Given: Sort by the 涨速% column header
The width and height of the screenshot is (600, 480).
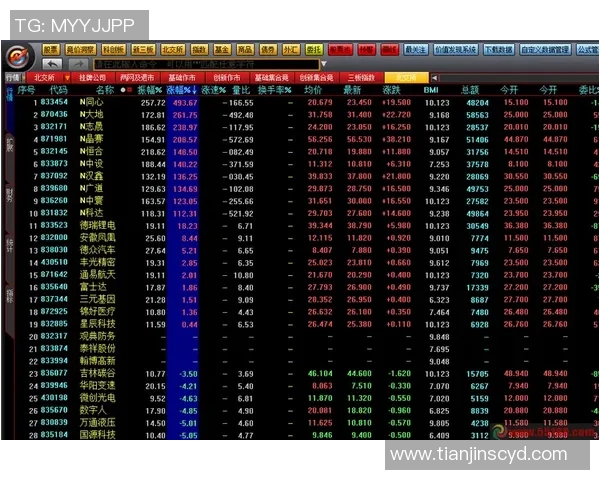Looking at the screenshot, I should (214, 90).
